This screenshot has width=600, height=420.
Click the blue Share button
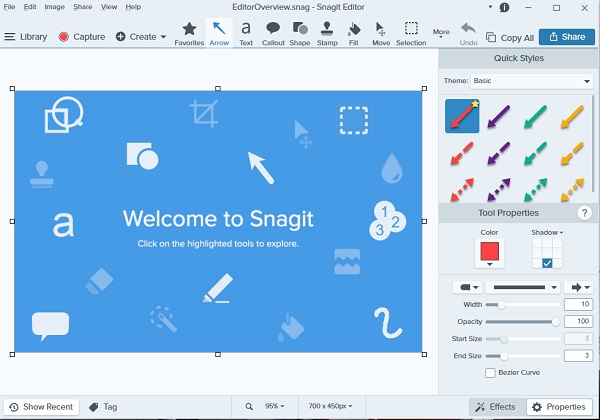tap(566, 37)
